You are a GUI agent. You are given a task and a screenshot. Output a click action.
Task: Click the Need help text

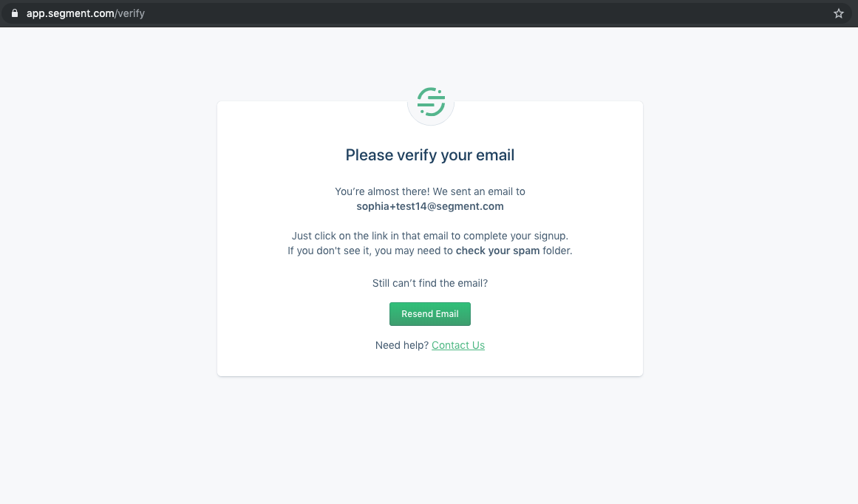(401, 344)
